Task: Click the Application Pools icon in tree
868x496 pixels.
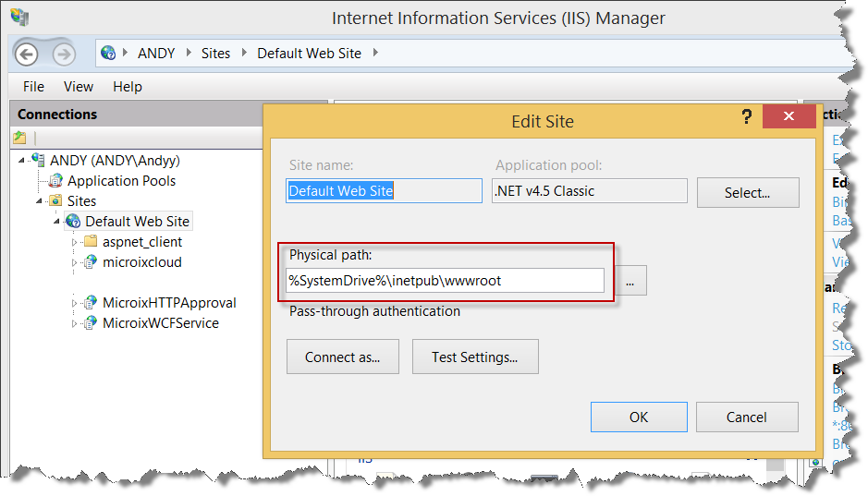Action: click(55, 181)
